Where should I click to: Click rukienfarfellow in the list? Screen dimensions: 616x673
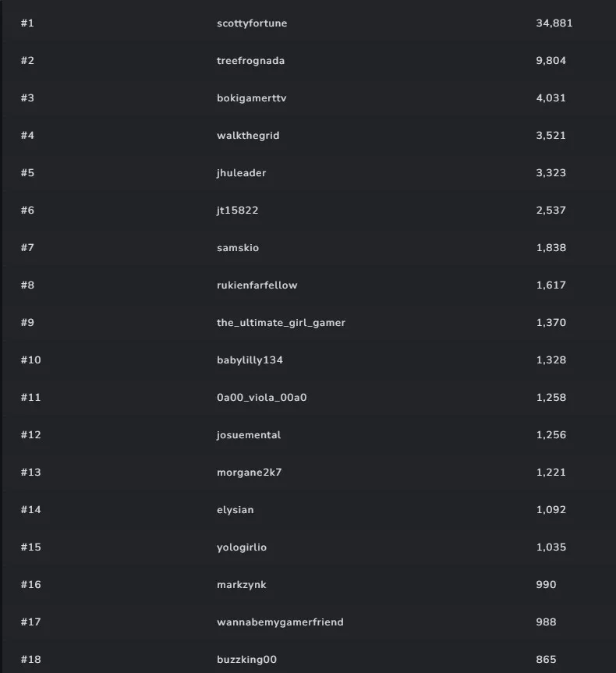point(257,285)
